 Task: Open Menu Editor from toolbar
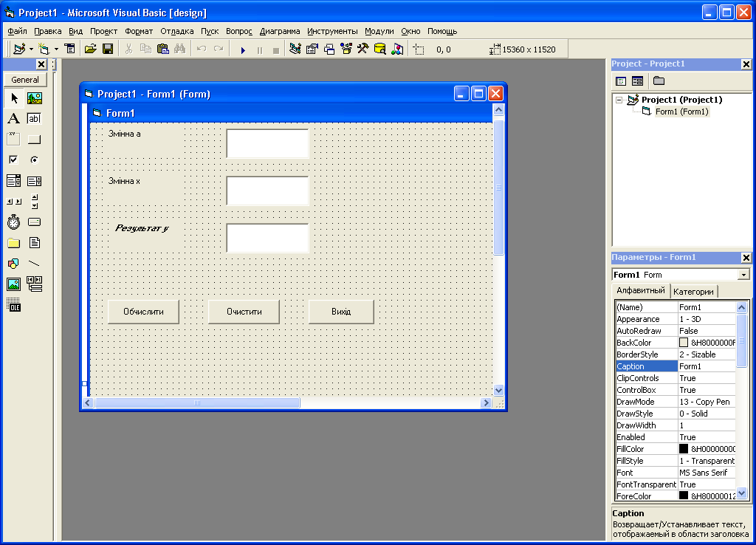(x=70, y=49)
